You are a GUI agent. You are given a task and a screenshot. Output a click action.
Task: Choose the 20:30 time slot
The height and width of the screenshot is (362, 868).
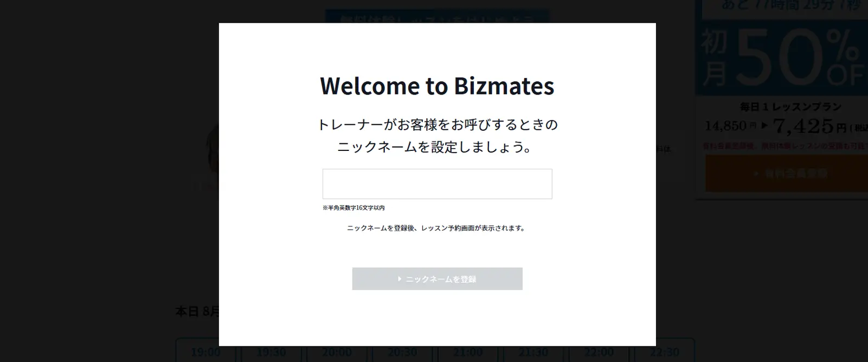coord(402,352)
